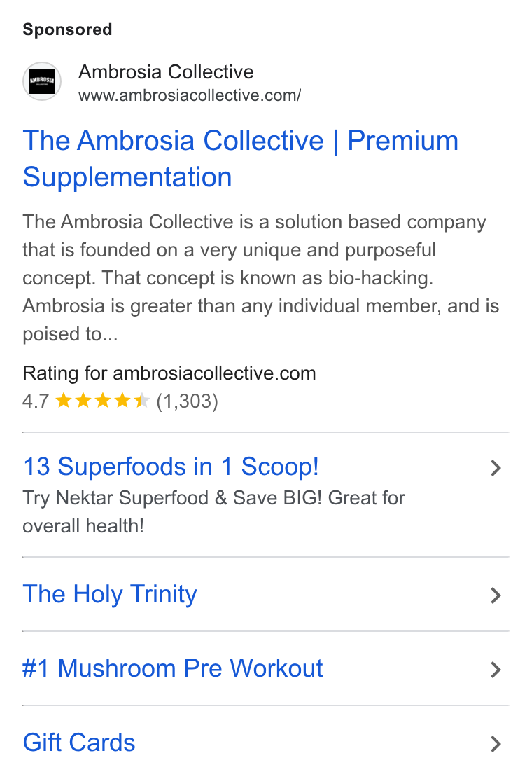
Task: Click Rating for ambrosiacollective.com text
Action: pyautogui.click(x=169, y=373)
